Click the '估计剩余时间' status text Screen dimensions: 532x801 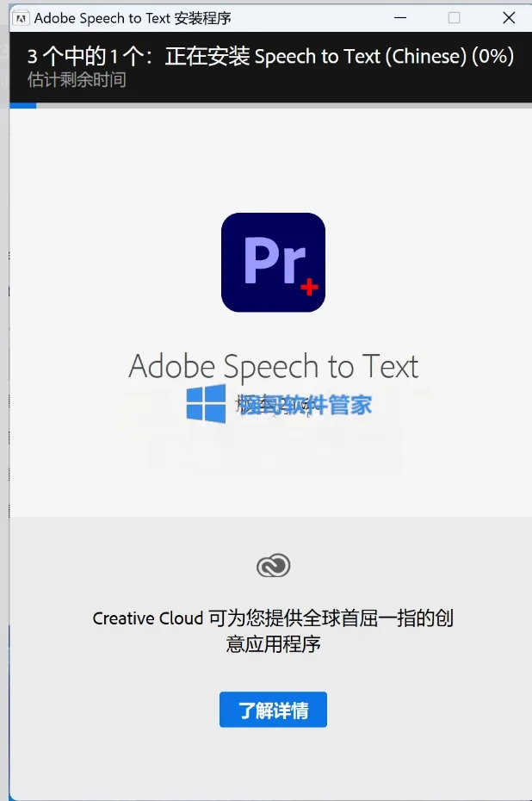[77, 80]
